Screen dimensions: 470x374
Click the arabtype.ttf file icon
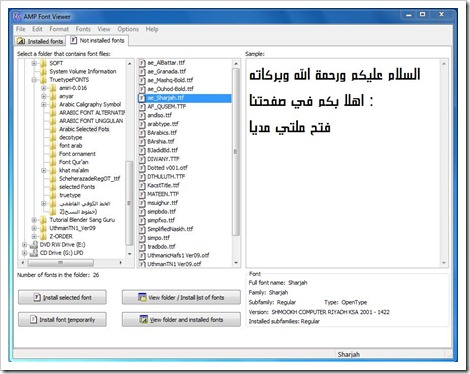(x=142, y=124)
